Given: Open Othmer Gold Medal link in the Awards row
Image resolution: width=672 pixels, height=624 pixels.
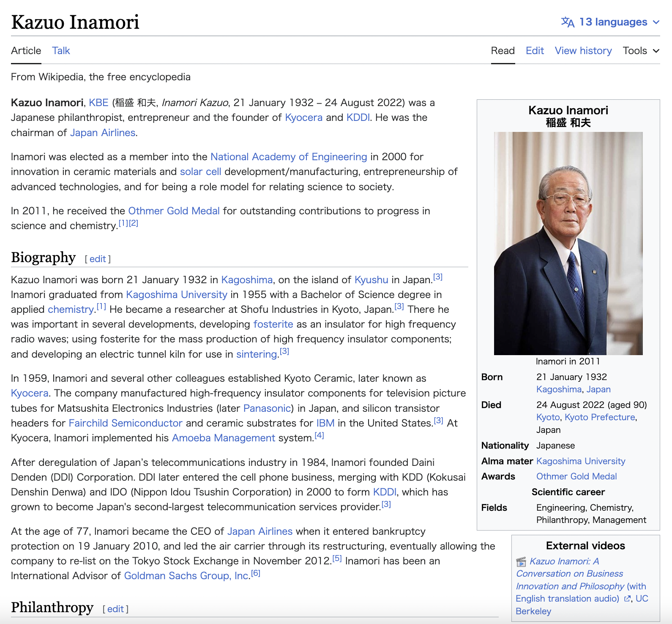Looking at the screenshot, I should (x=576, y=476).
